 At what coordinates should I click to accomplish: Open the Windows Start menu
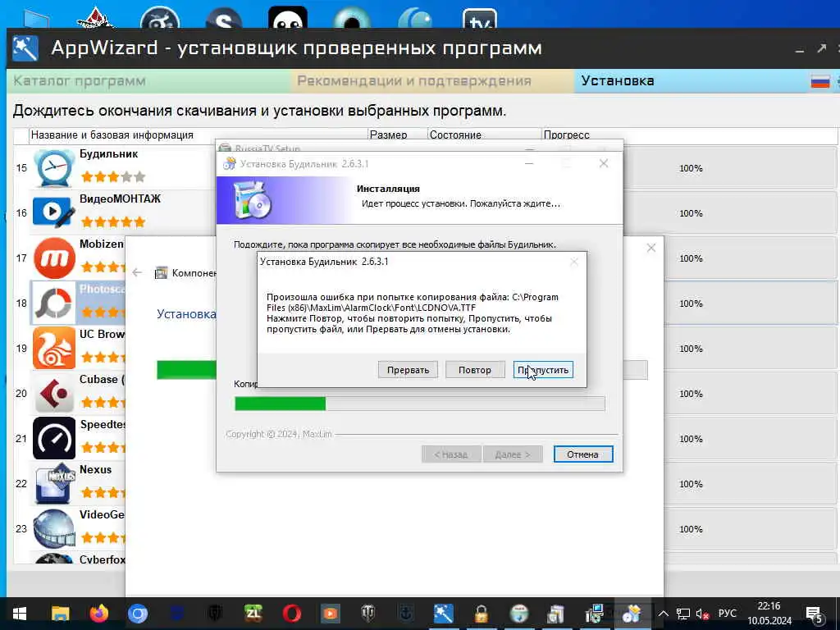20,614
